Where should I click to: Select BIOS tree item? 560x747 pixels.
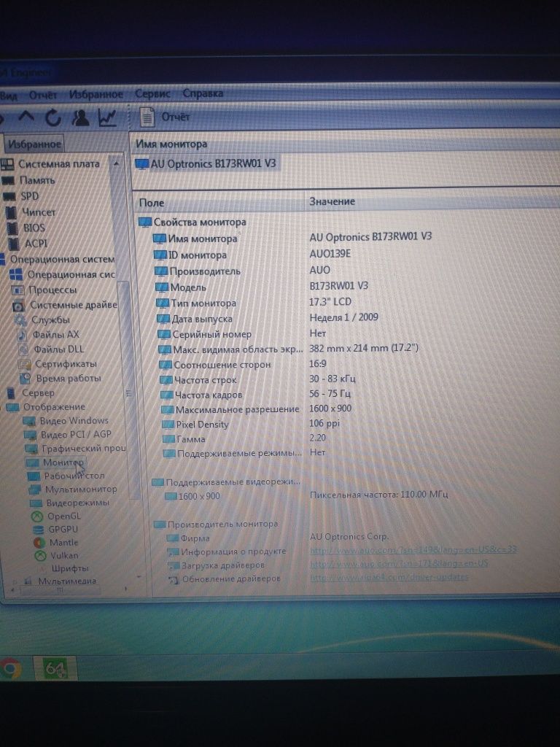pos(34,228)
